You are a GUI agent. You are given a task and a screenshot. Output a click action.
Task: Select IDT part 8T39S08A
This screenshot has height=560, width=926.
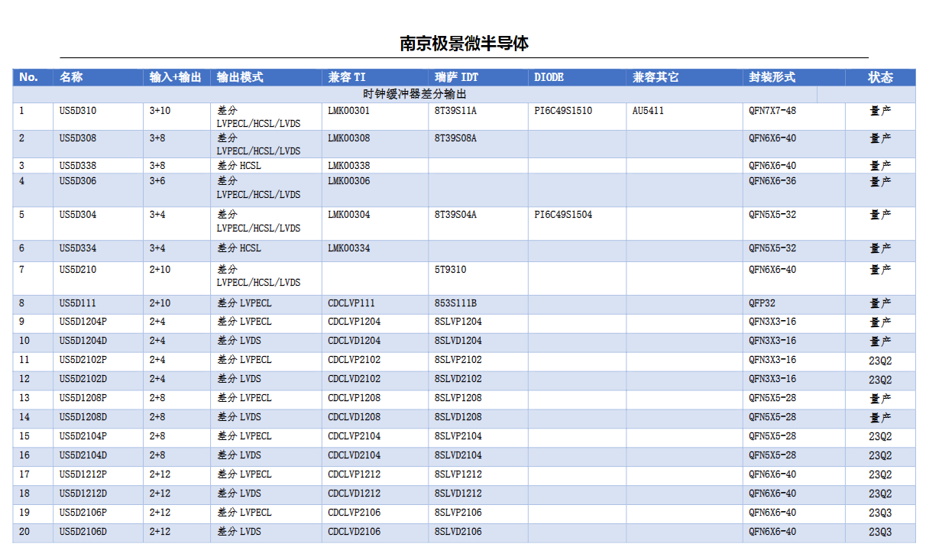(x=456, y=138)
